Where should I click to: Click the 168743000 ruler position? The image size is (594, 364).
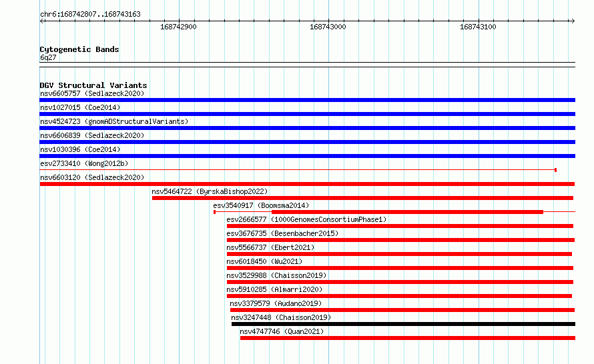(x=328, y=27)
